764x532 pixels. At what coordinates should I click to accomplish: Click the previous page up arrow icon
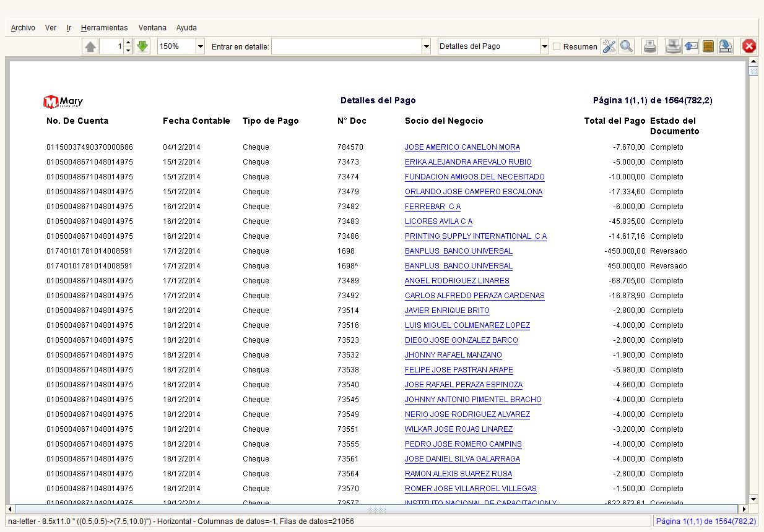(90, 46)
